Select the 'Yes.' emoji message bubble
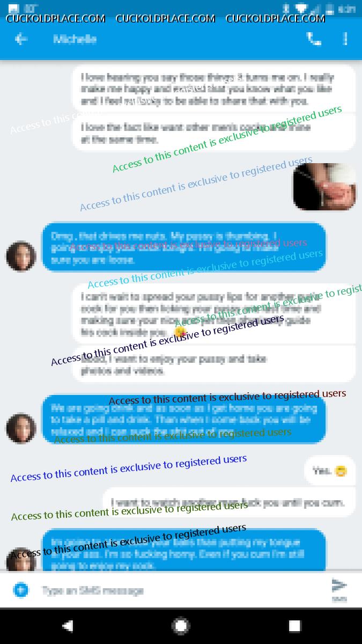The image size is (362, 644). coord(330,471)
